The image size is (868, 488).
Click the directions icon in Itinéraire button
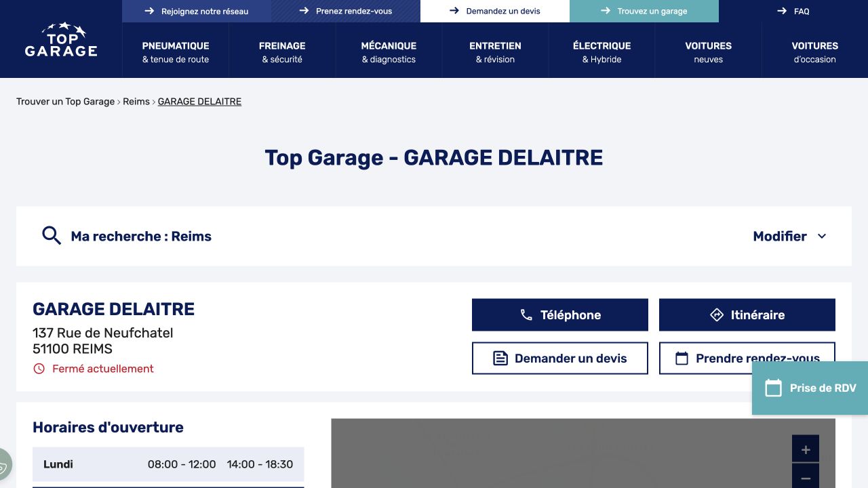[x=717, y=315]
